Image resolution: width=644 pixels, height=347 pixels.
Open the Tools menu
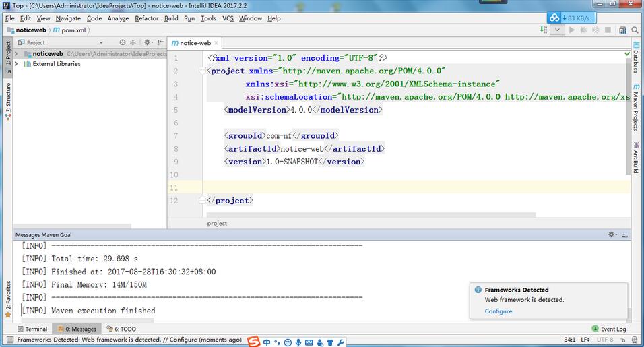point(208,18)
